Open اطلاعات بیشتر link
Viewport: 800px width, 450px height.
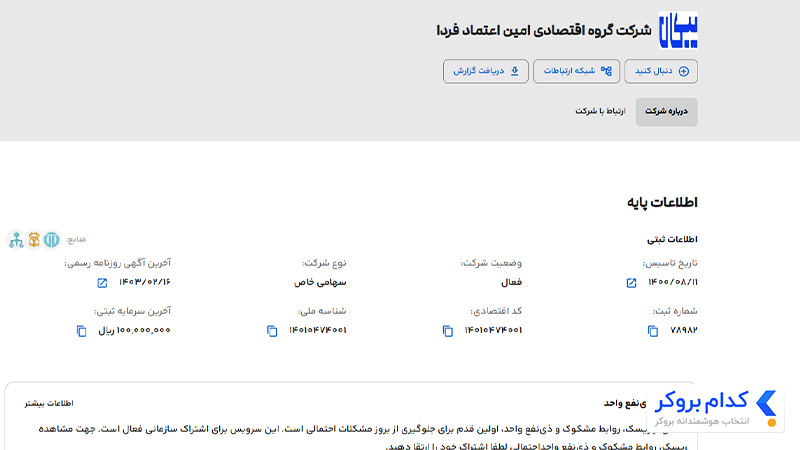tap(49, 403)
